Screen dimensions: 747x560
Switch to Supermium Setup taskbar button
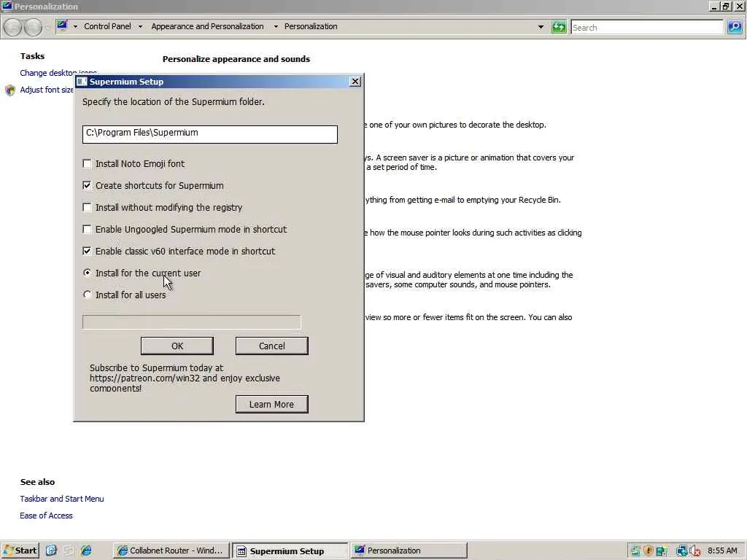[x=290, y=551]
